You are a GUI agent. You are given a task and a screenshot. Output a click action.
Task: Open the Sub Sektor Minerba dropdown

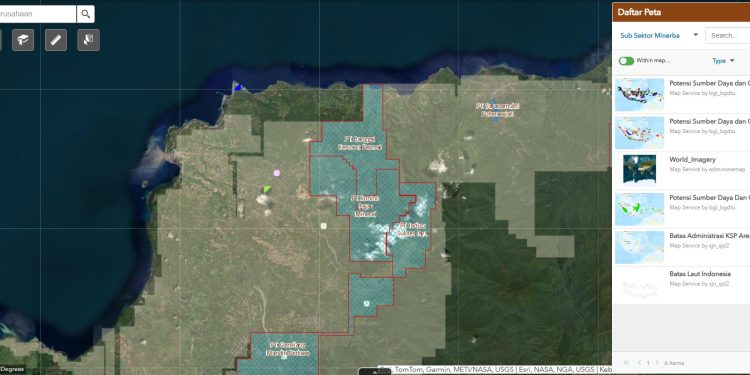click(659, 35)
